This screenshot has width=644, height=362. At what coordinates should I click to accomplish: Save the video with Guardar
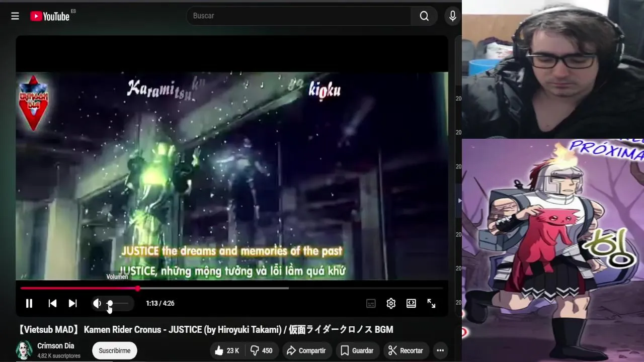[357, 350]
